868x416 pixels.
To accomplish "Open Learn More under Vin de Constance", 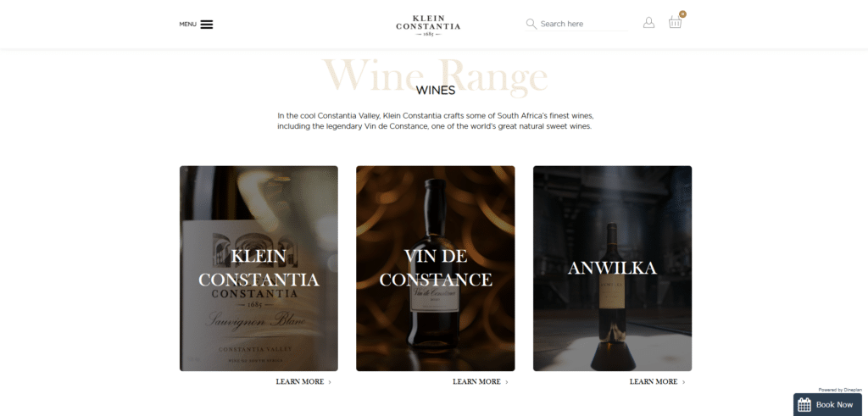I will (476, 382).
